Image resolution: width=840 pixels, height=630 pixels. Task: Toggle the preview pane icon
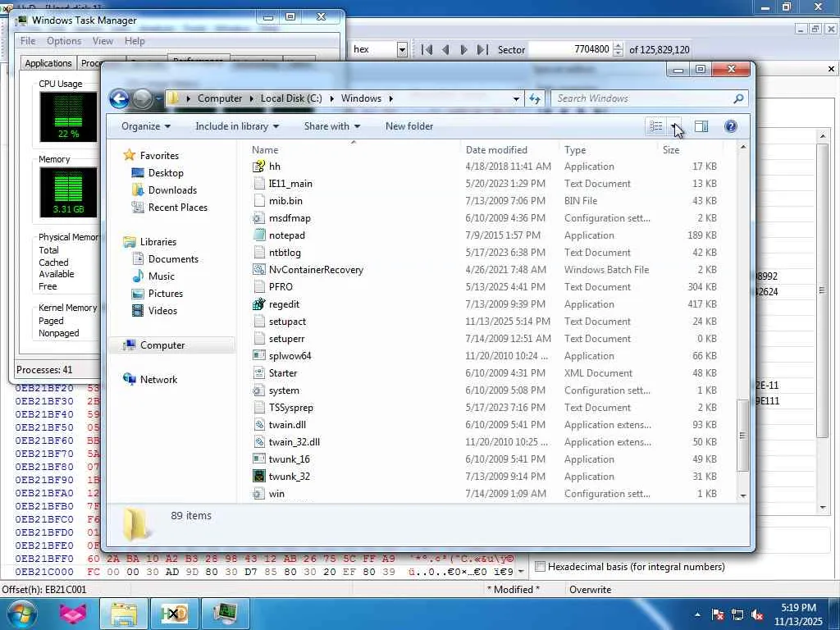[x=701, y=126]
